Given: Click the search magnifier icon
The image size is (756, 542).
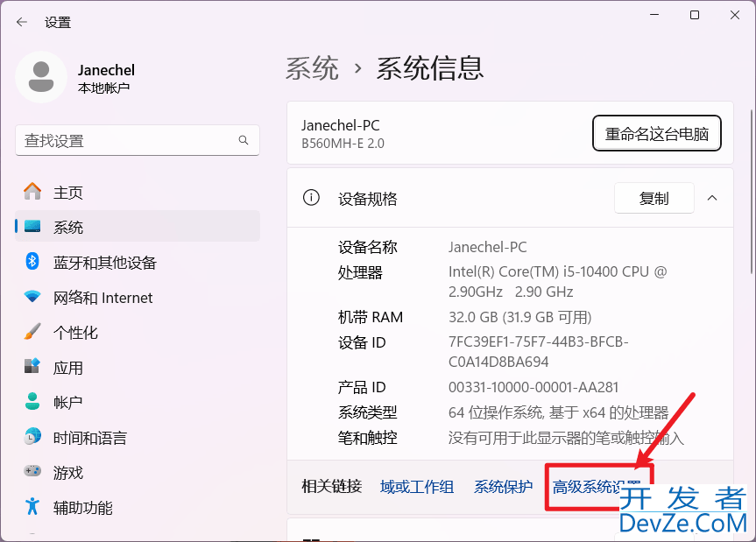Looking at the screenshot, I should tap(244, 140).
